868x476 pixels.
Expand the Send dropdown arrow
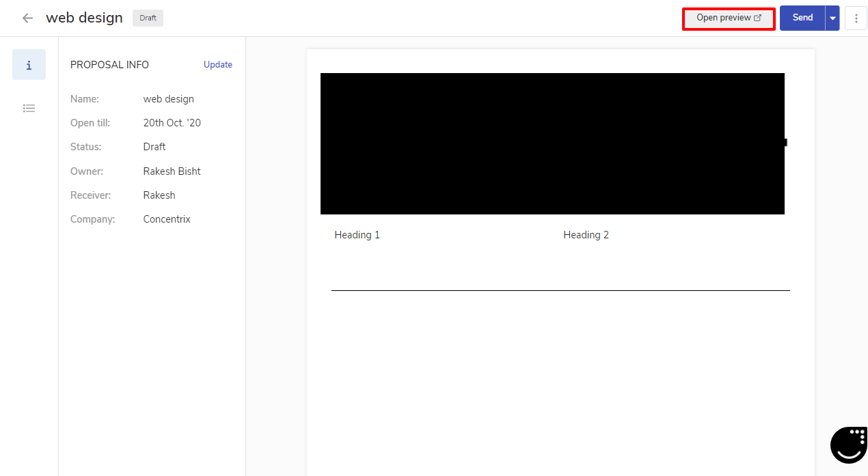click(832, 18)
